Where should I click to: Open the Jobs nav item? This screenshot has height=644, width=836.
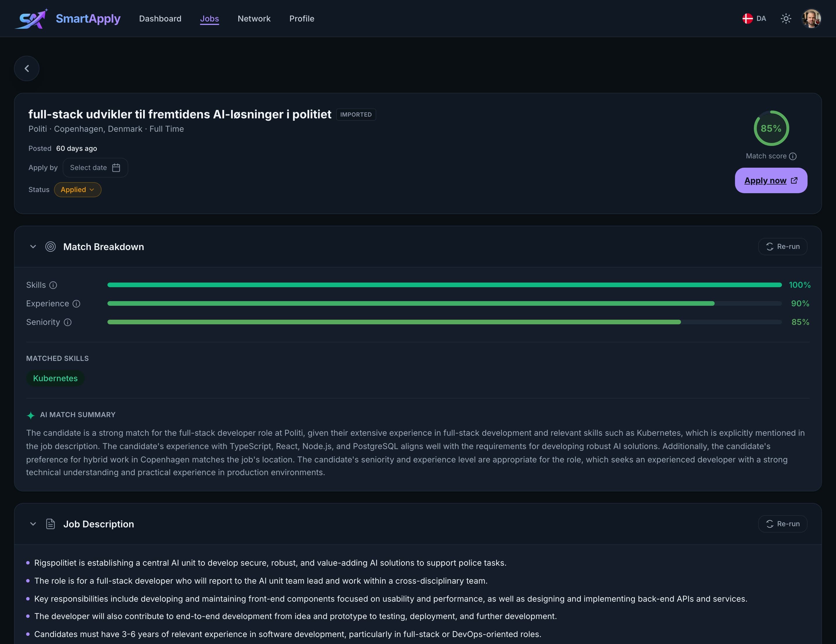pyautogui.click(x=209, y=18)
